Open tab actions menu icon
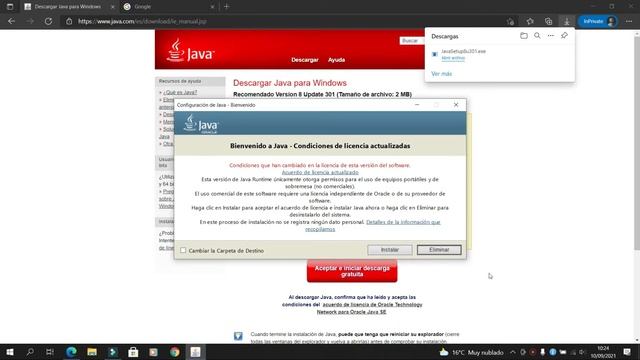 point(10,7)
